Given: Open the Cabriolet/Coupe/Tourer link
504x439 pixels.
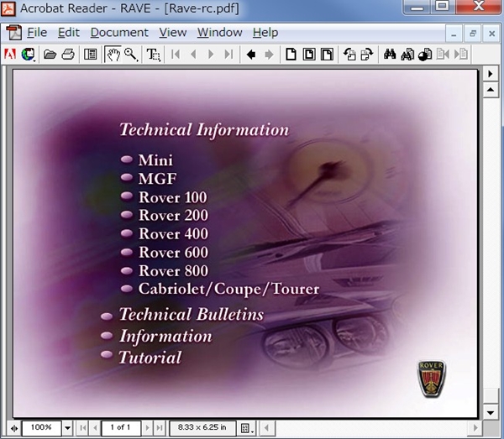Looking at the screenshot, I should (228, 289).
